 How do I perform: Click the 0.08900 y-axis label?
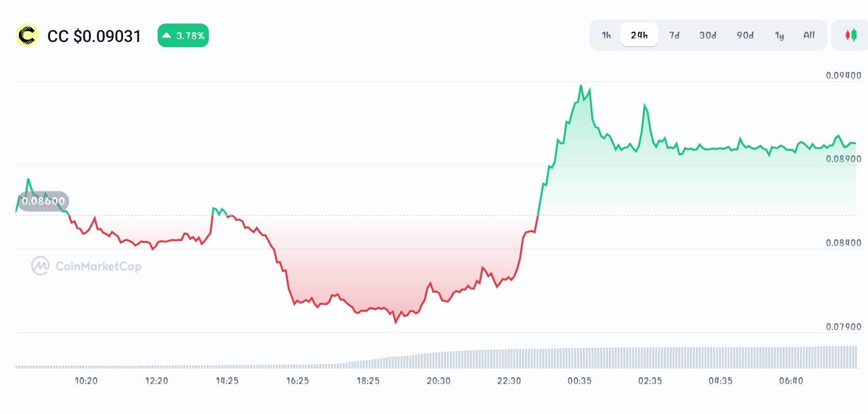click(844, 159)
